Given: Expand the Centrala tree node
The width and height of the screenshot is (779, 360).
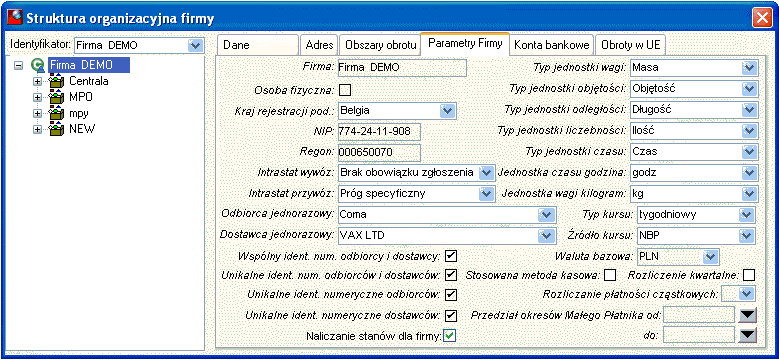Looking at the screenshot, I should [37, 81].
